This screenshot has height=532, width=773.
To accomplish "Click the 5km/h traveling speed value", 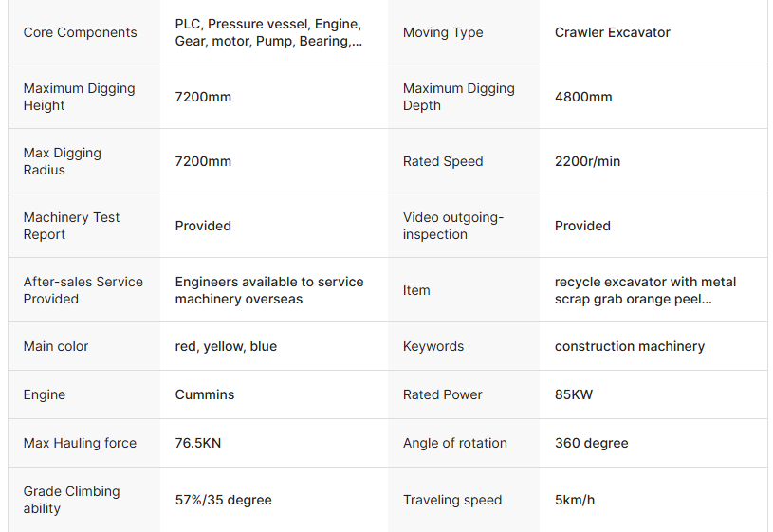I will [x=575, y=500].
